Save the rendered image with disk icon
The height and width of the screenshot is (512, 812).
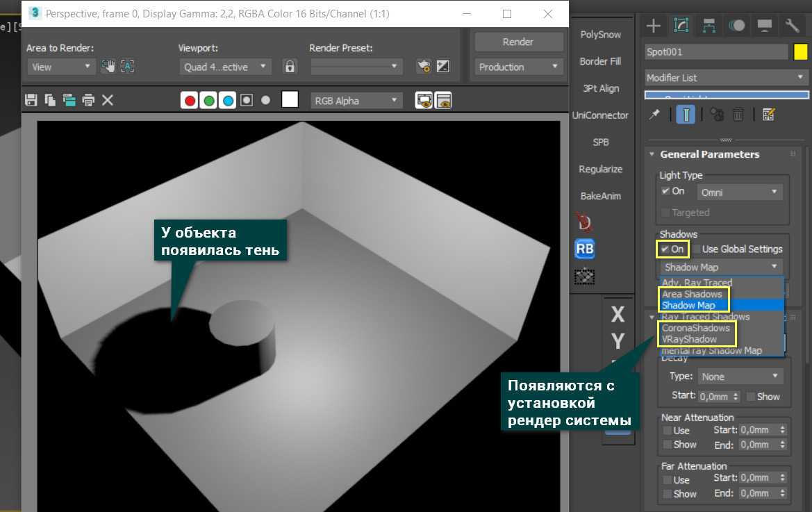(x=31, y=101)
